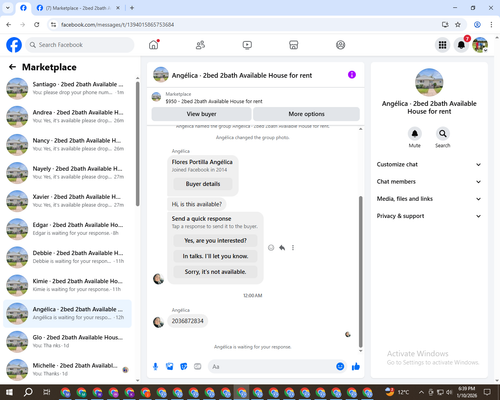Go back using Marketplace back arrow
Image resolution: width=500 pixels, height=400 pixels.
coord(12,67)
